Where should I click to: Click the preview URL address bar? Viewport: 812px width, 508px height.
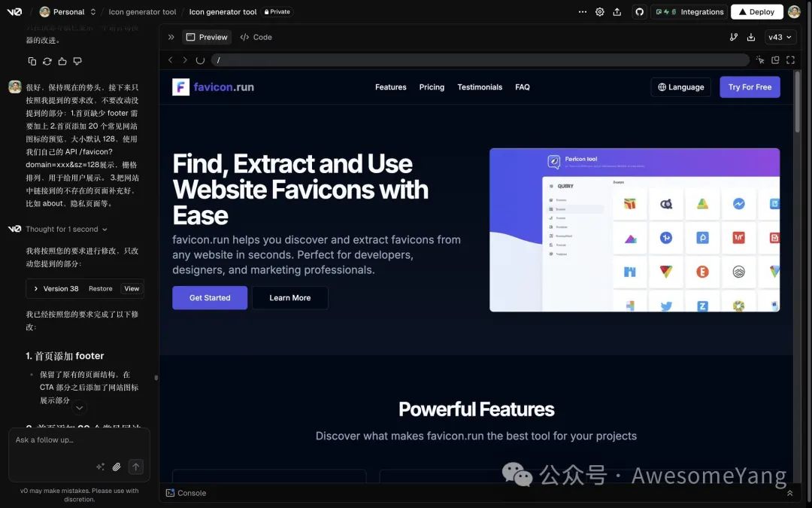(x=480, y=60)
